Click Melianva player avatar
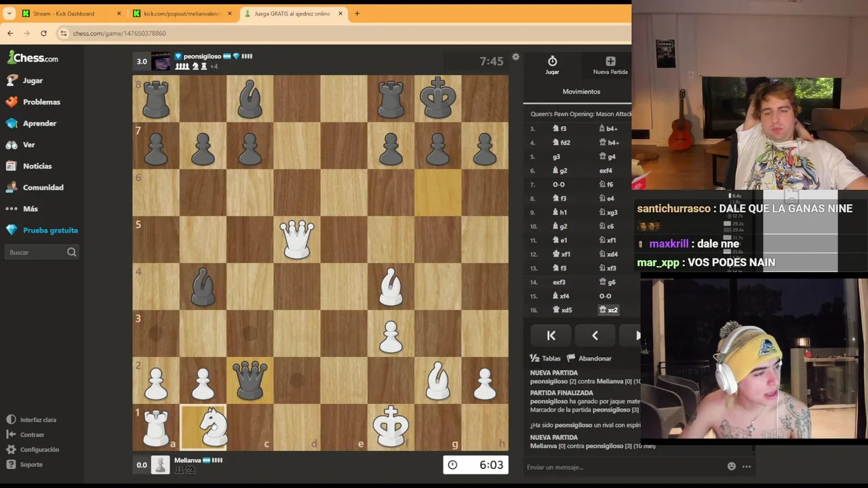 [x=161, y=465]
